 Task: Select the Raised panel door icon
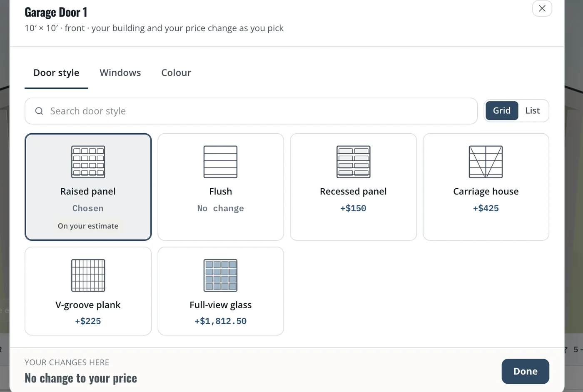(88, 162)
